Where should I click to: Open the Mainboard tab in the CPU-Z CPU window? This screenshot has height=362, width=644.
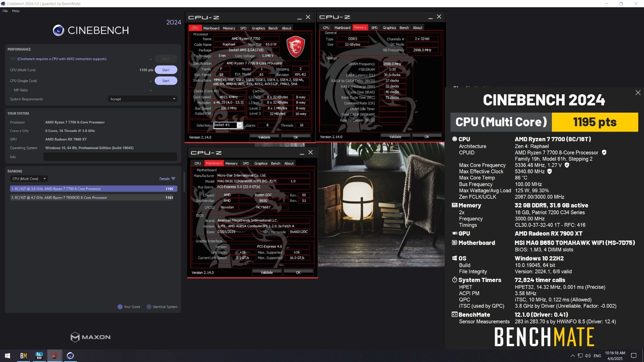pyautogui.click(x=211, y=28)
